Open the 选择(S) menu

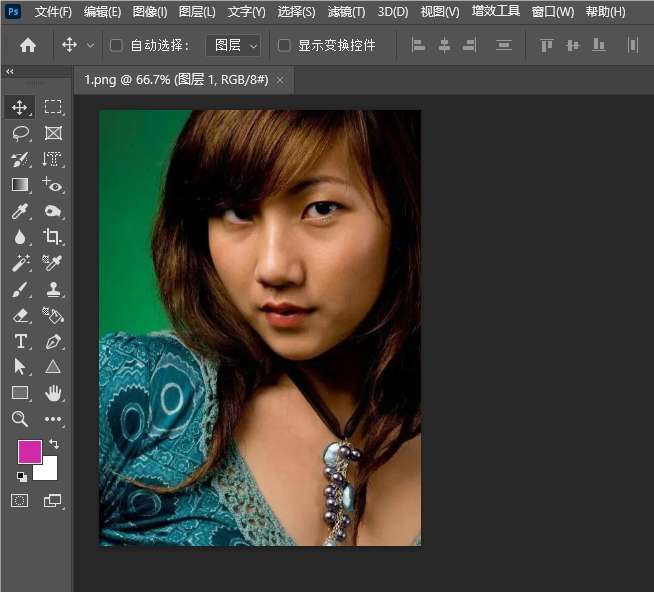coord(297,12)
